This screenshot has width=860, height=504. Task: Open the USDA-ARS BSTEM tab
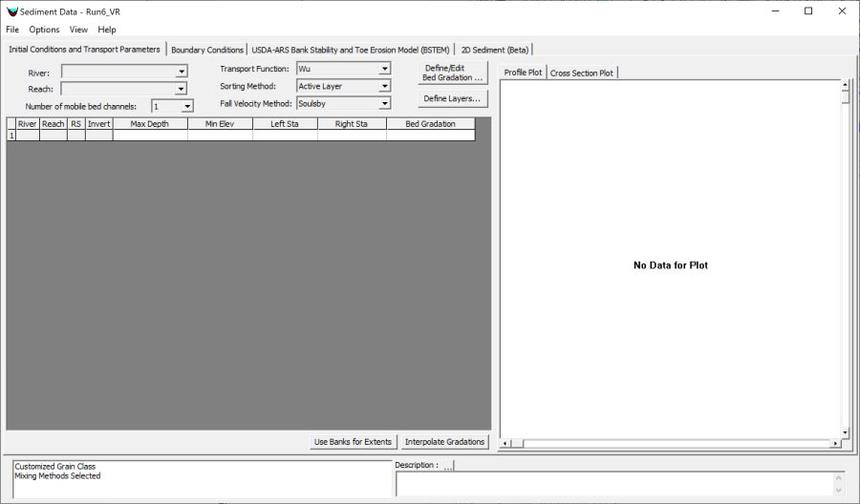pyautogui.click(x=350, y=50)
